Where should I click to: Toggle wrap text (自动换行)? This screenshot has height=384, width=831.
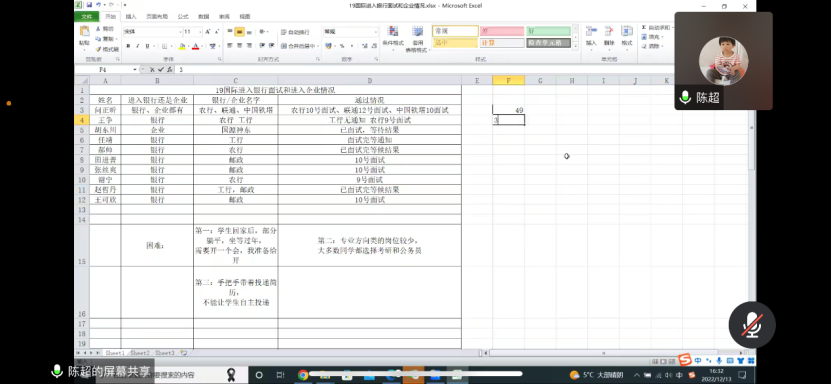coord(295,32)
